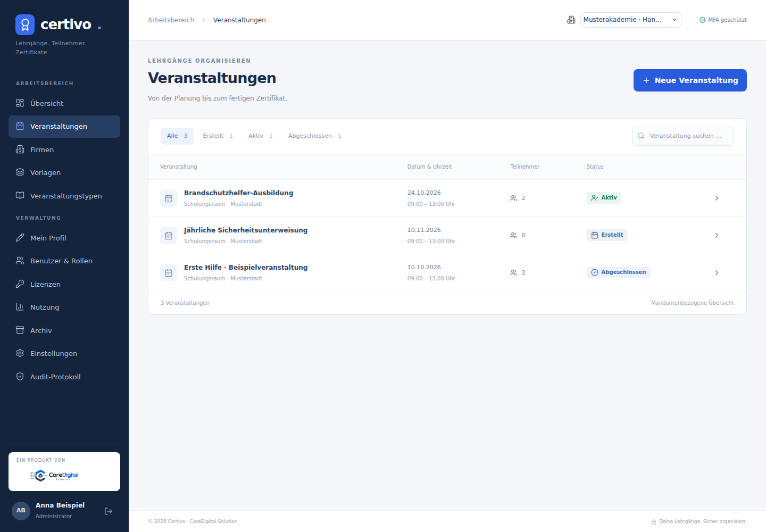Filter events by Erstellt tab
The height and width of the screenshot is (532, 766).
coord(218,136)
